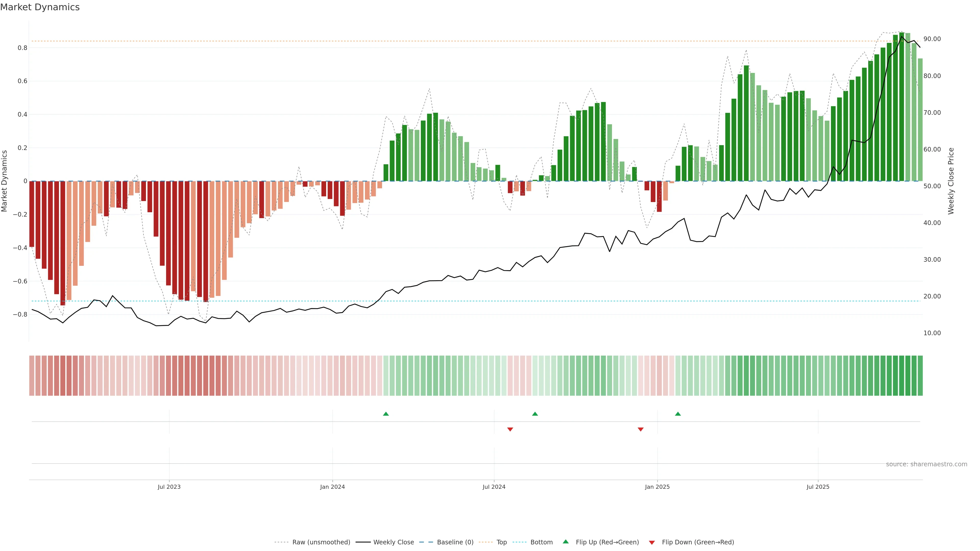980x551 pixels.
Task: Click the first red Flip Down triangle marker
Action: [510, 429]
